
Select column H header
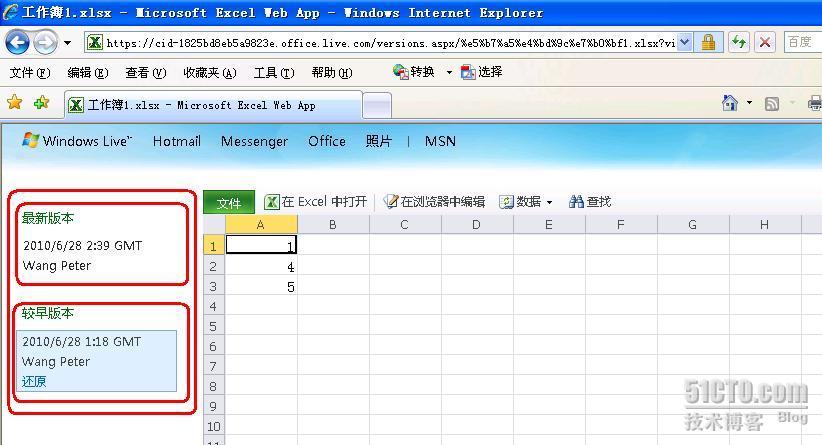(765, 225)
